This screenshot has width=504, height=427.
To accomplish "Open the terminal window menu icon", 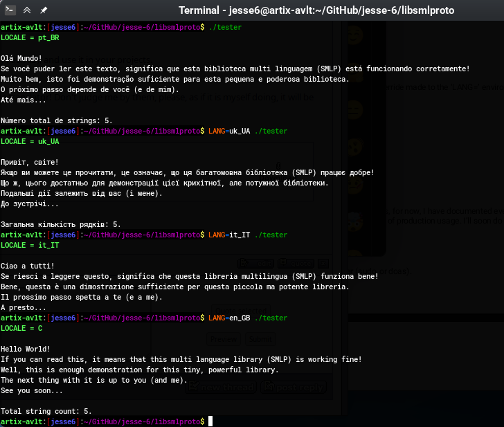I will (10, 10).
